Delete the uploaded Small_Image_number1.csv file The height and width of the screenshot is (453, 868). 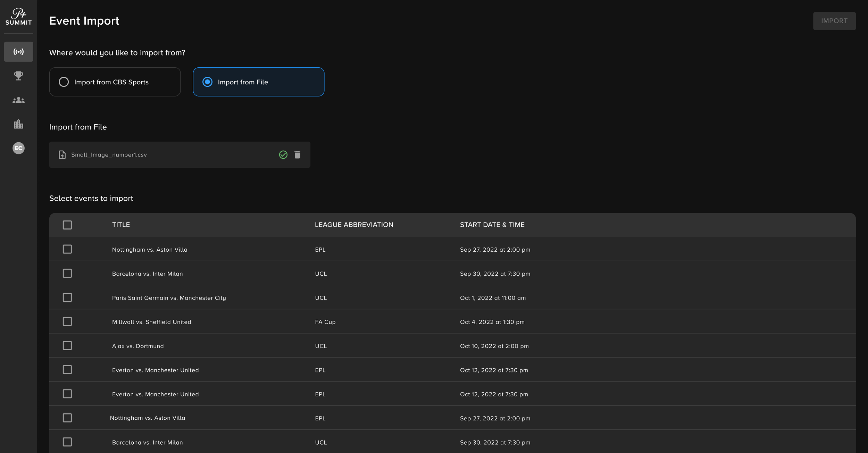point(297,155)
